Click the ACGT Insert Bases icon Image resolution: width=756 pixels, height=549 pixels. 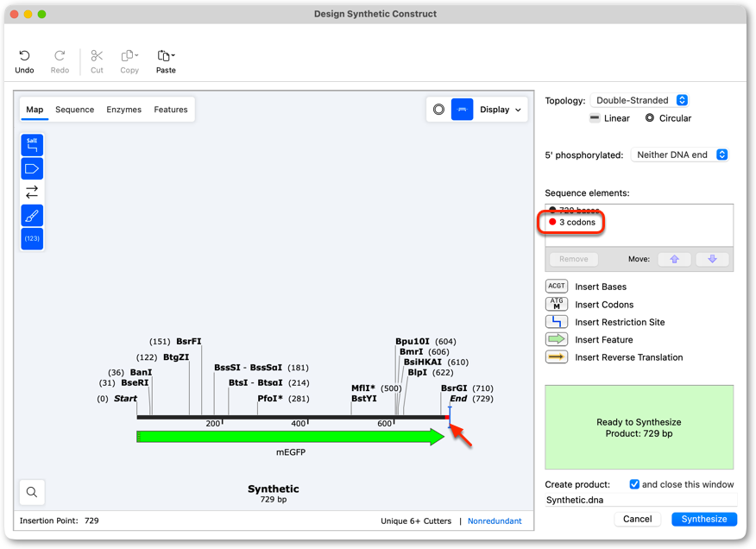point(557,286)
